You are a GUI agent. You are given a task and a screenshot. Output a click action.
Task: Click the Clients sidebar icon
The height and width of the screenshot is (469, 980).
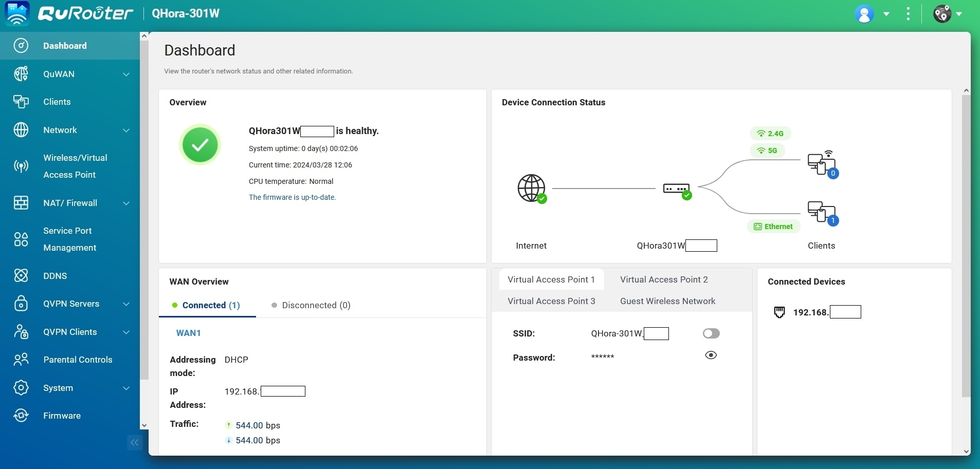(21, 102)
